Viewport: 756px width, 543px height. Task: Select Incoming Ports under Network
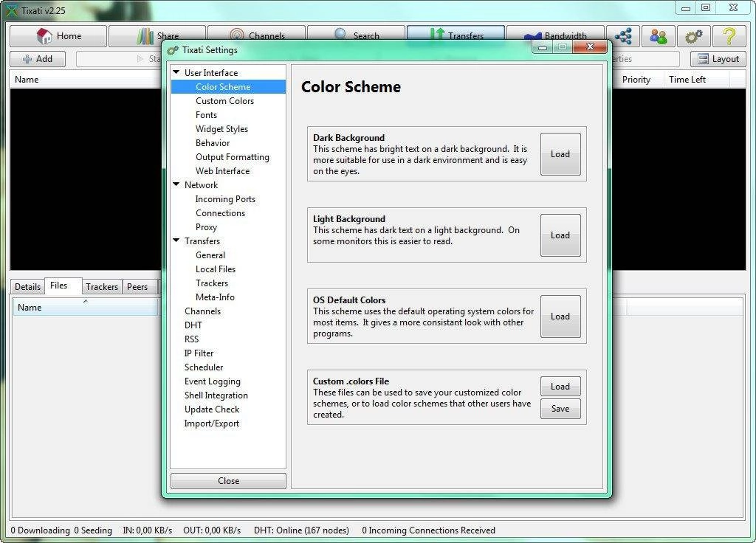[x=225, y=199]
